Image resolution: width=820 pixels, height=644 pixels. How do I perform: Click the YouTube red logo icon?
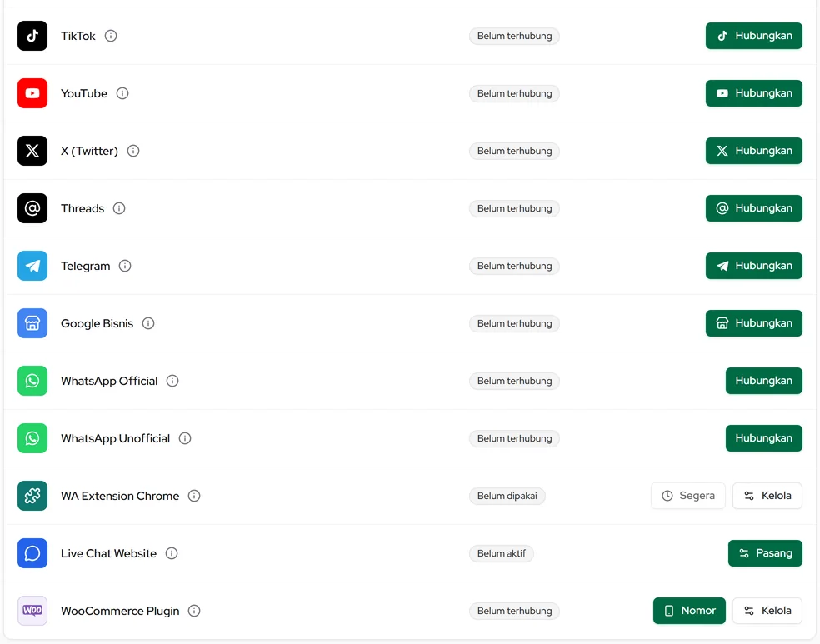[32, 93]
